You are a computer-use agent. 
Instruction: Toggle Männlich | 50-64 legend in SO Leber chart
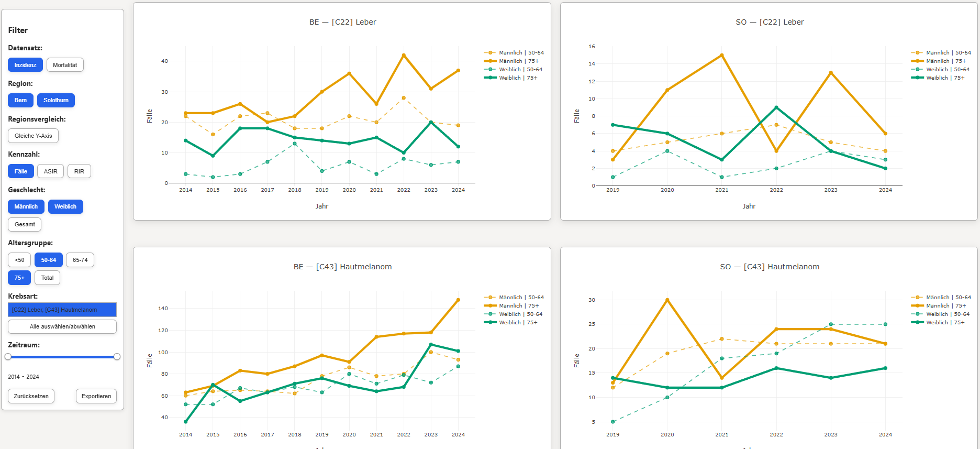(941, 53)
